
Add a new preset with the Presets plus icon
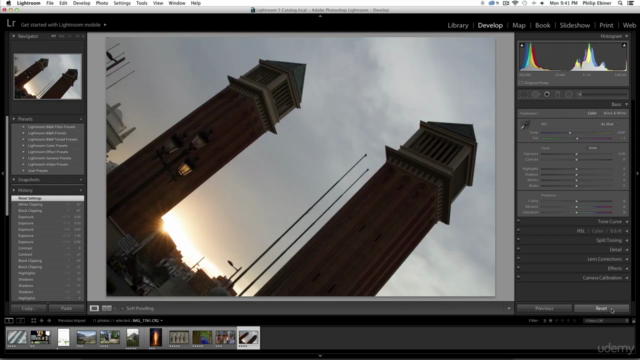click(x=81, y=119)
